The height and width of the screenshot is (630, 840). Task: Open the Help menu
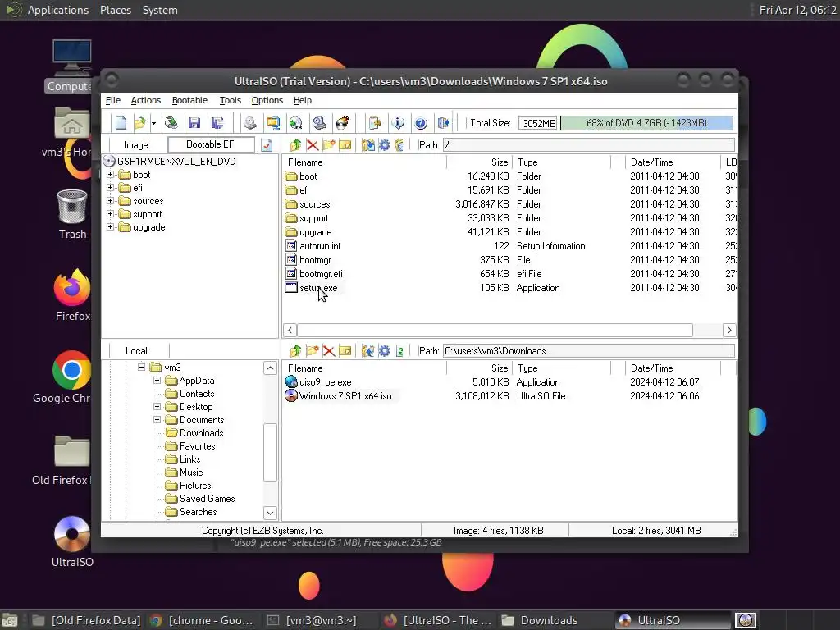[x=303, y=100]
